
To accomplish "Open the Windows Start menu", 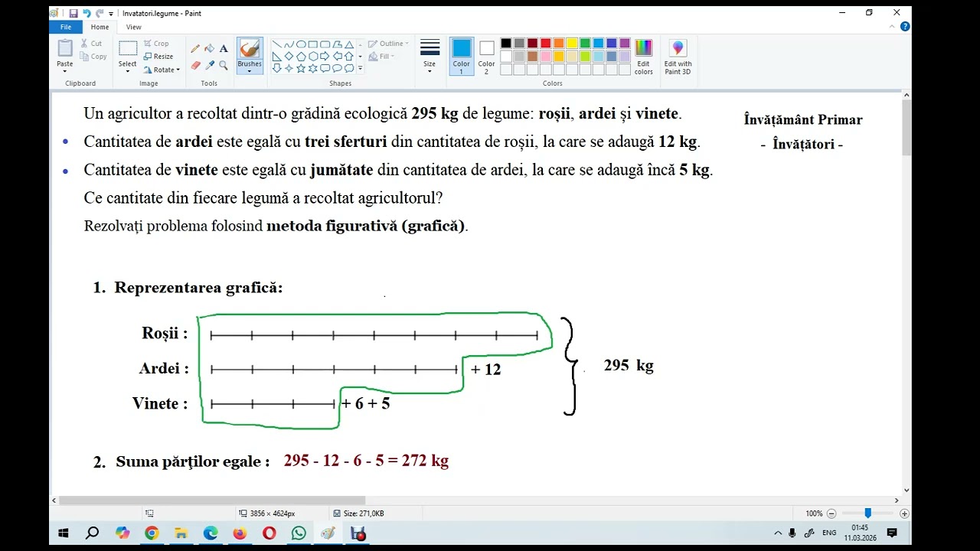I will coord(64,533).
